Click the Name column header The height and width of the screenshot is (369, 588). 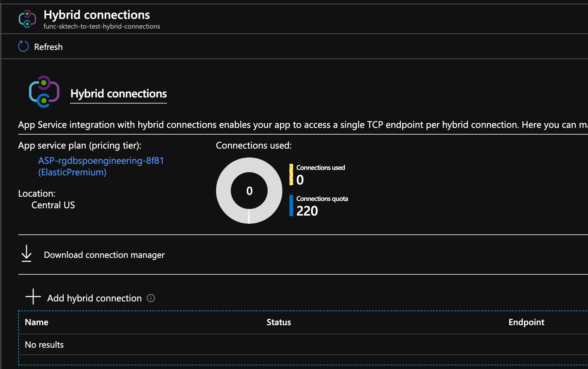pyautogui.click(x=36, y=322)
